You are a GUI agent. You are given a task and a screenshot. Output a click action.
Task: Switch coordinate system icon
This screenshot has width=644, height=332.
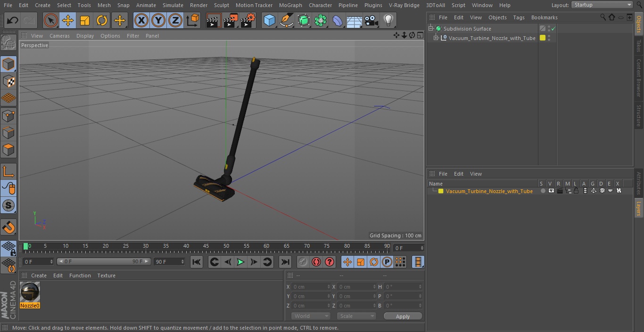pos(193,21)
